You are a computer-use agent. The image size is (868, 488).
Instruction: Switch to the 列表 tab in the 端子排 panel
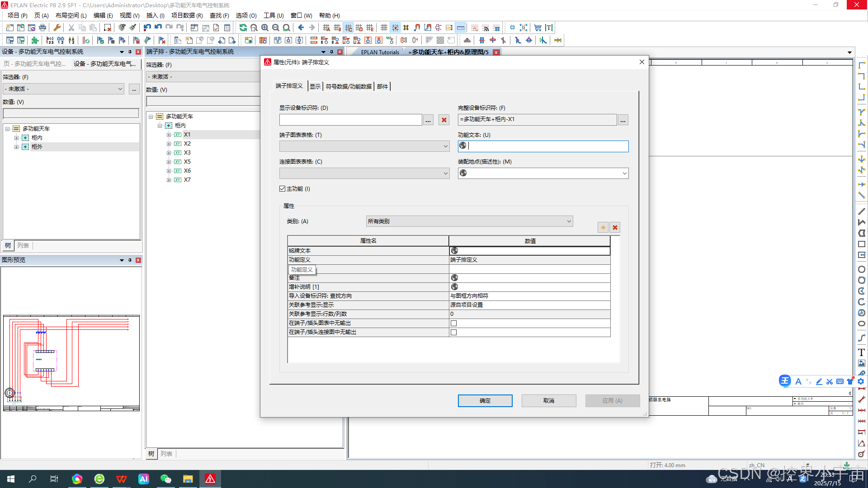pos(166,454)
